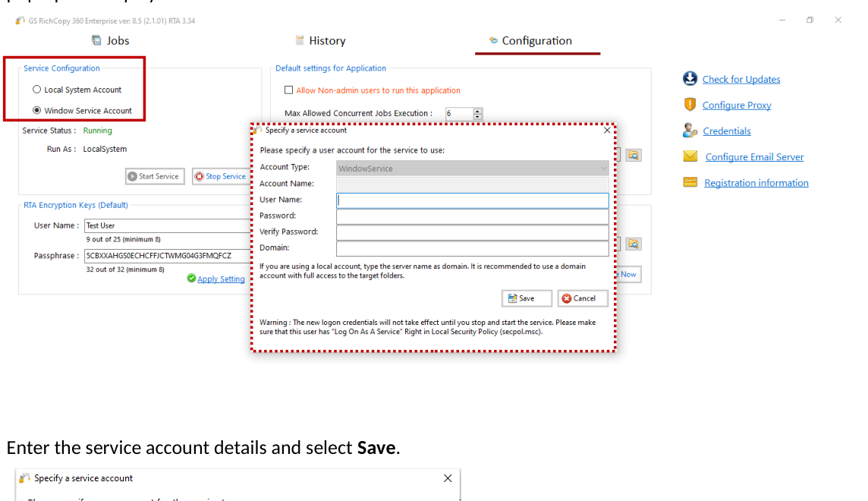Maximize the GS RichCopy 360 window
Image resolution: width=868 pixels, height=501 pixels.
pos(810,20)
